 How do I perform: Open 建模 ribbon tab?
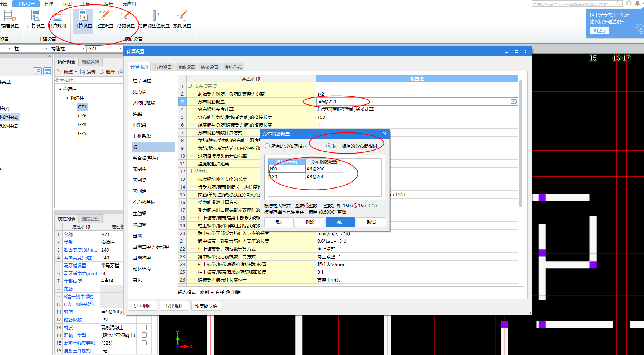point(49,4)
